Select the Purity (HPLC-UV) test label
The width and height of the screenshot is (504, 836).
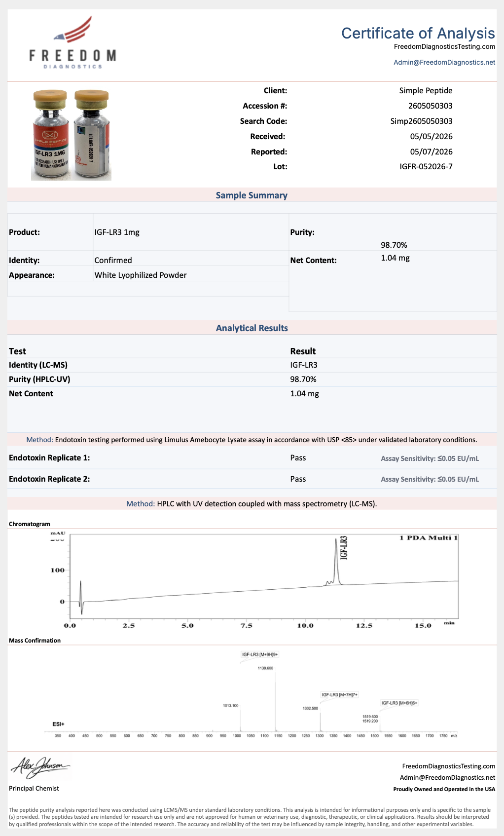click(39, 380)
